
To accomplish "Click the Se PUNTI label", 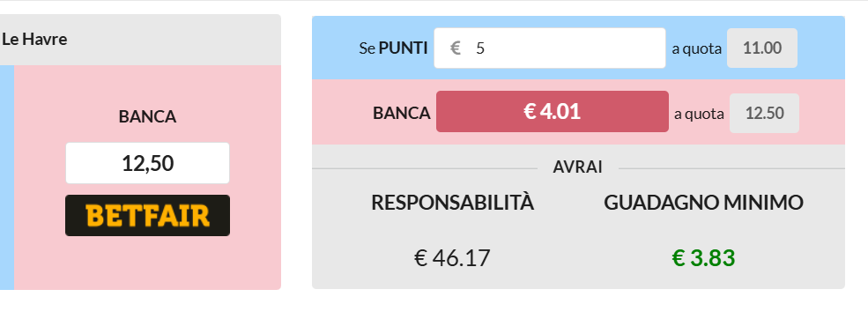I will pyautogui.click(x=393, y=48).
